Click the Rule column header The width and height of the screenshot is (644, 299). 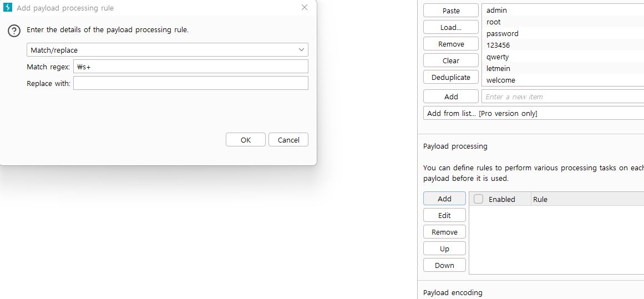(540, 199)
